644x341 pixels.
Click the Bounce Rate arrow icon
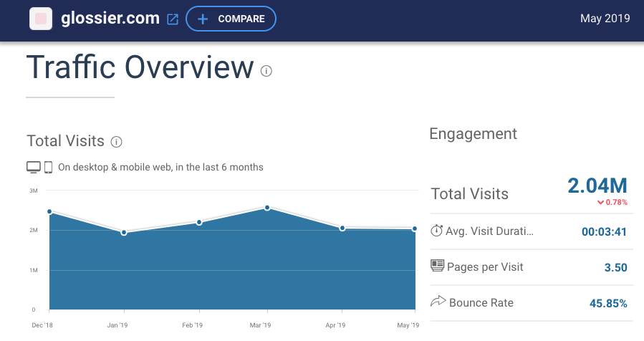coord(438,301)
